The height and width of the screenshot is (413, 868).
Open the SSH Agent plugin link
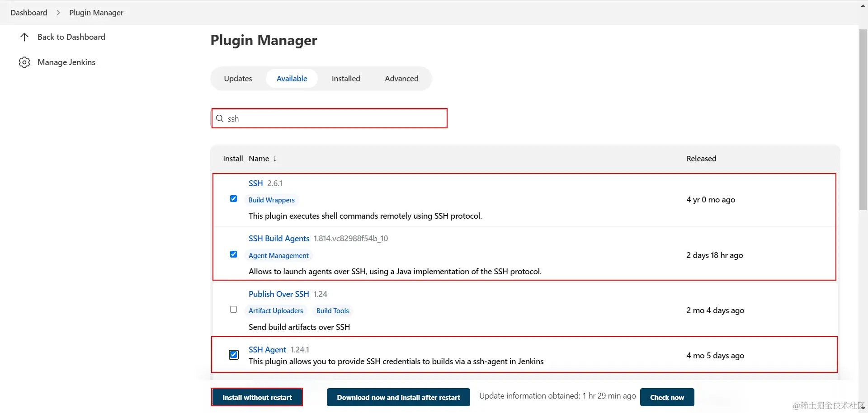pos(267,350)
